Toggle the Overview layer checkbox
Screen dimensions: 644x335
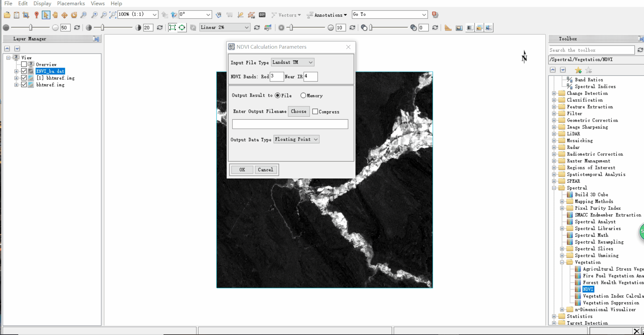point(24,64)
